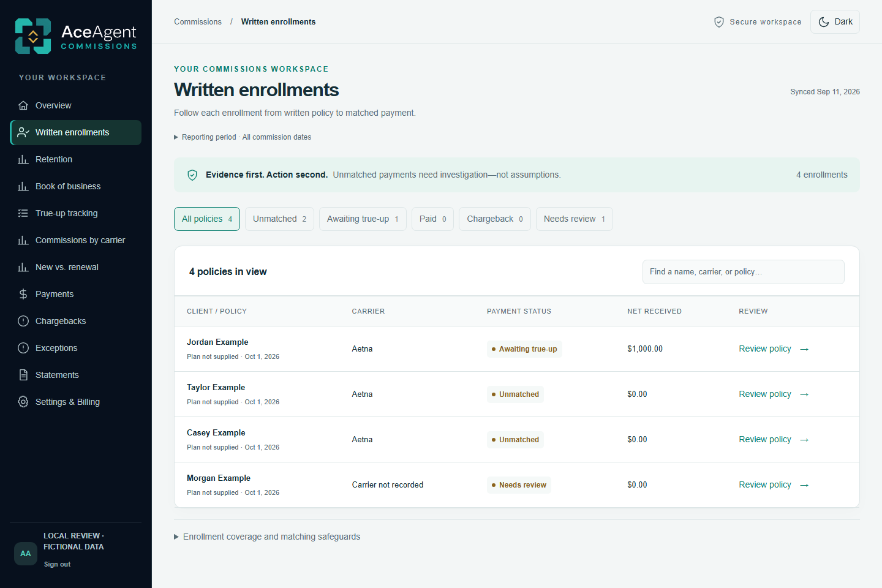This screenshot has height=588, width=882.
Task: Open Review policy for Casey Example
Action: (x=774, y=440)
